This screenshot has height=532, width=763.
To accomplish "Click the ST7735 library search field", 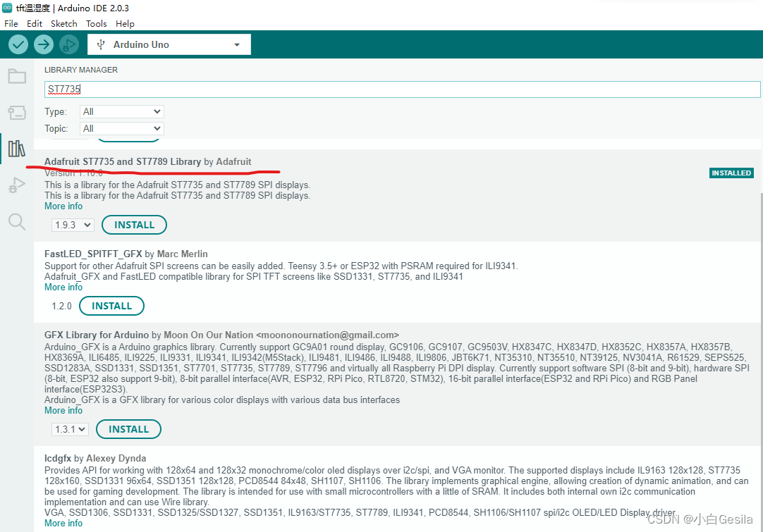I will [x=403, y=89].
